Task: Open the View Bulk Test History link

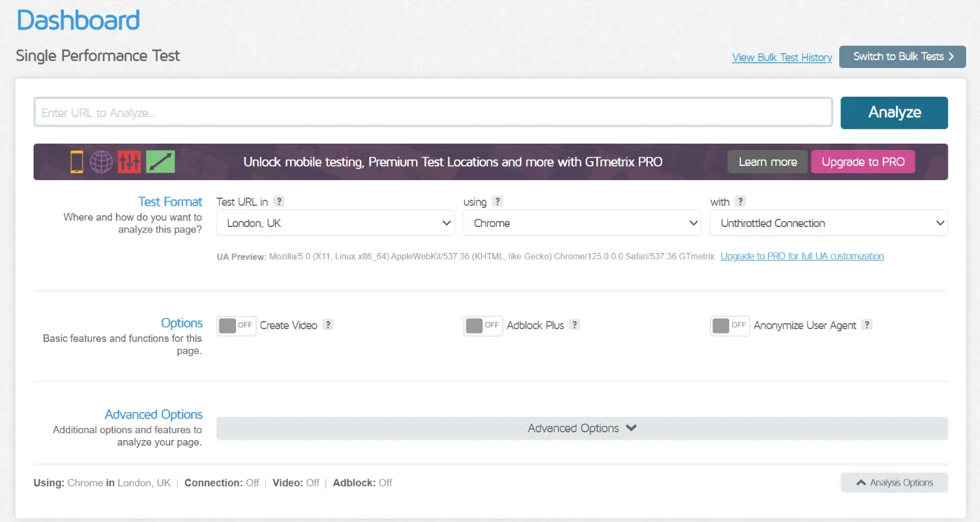Action: click(782, 57)
